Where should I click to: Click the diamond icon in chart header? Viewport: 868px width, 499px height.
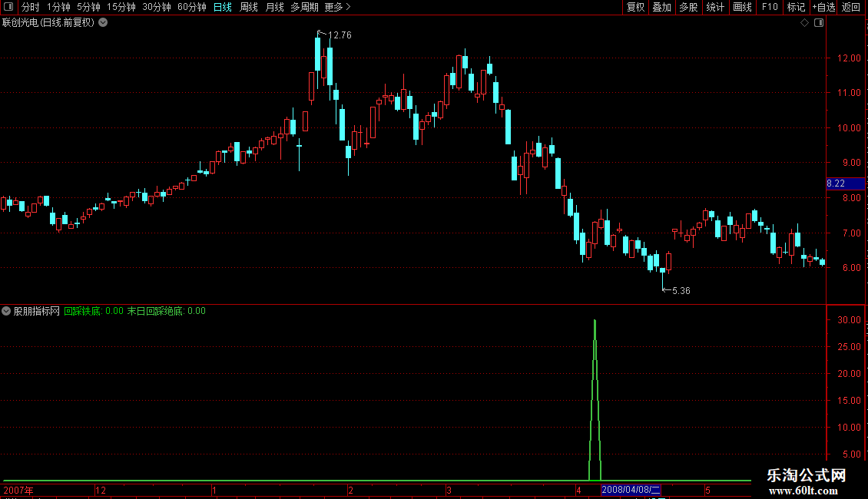click(x=805, y=23)
